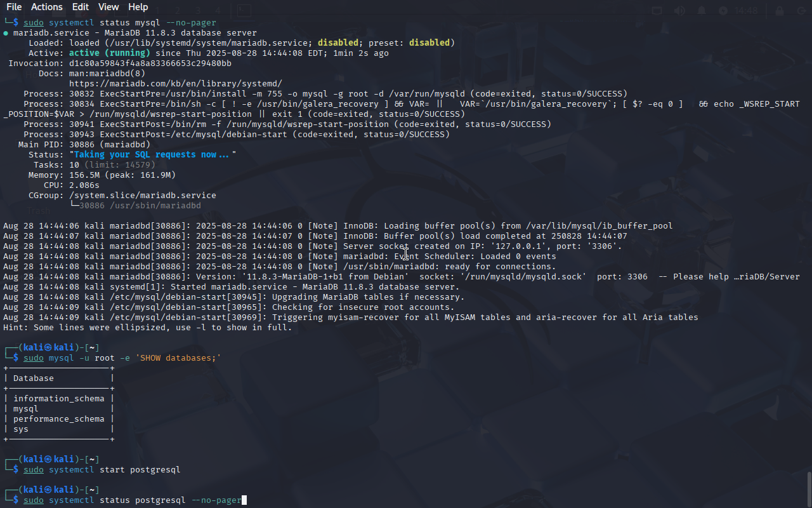Click the mariadb.com systemd docs URL
The height and width of the screenshot is (508, 812).
point(176,84)
